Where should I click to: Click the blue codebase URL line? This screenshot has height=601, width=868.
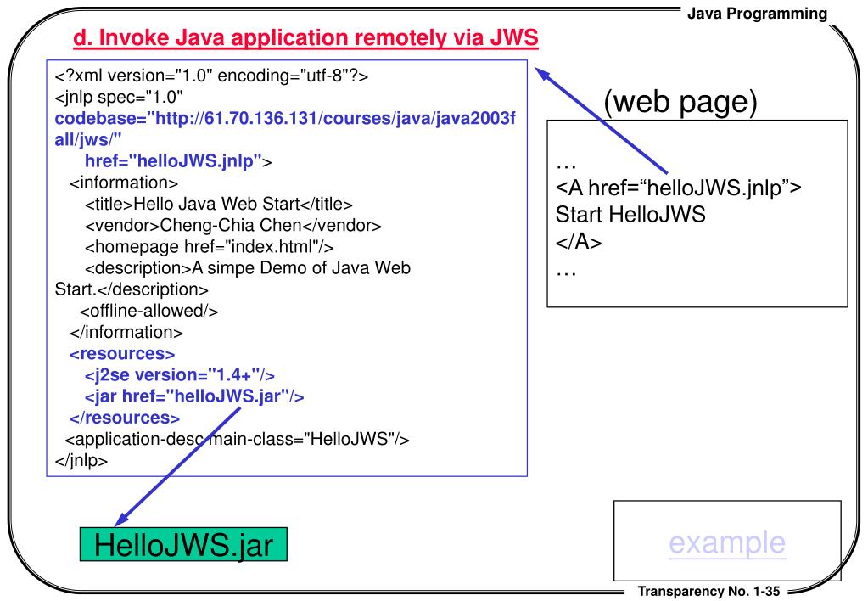click(x=285, y=119)
